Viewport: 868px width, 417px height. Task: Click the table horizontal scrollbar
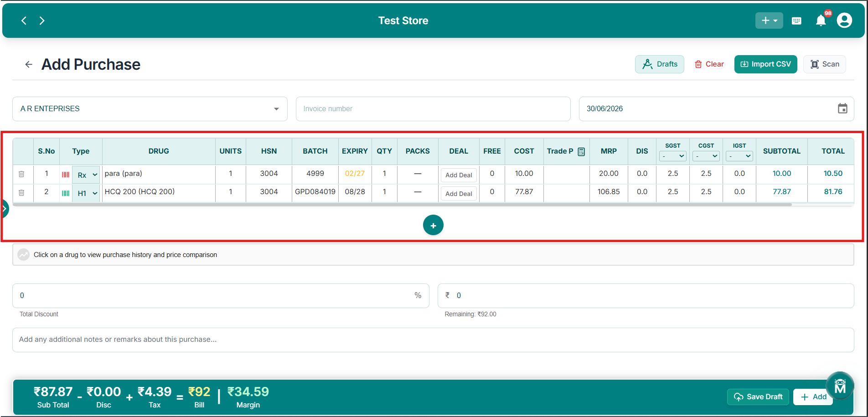[x=403, y=205]
